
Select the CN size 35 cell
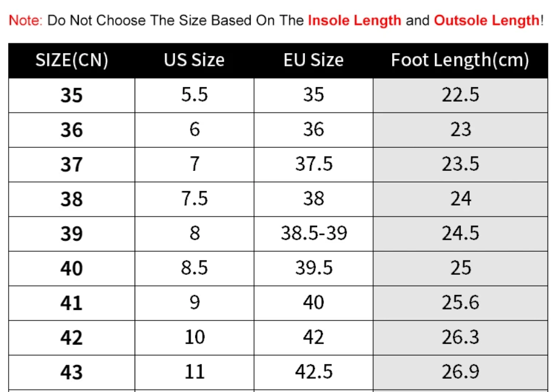pyautogui.click(x=72, y=95)
